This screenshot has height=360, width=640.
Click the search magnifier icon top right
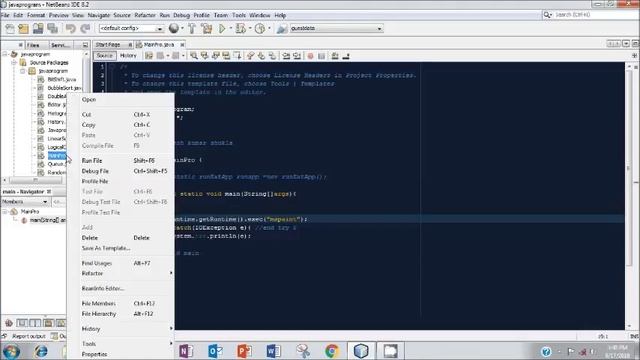[x=547, y=15]
